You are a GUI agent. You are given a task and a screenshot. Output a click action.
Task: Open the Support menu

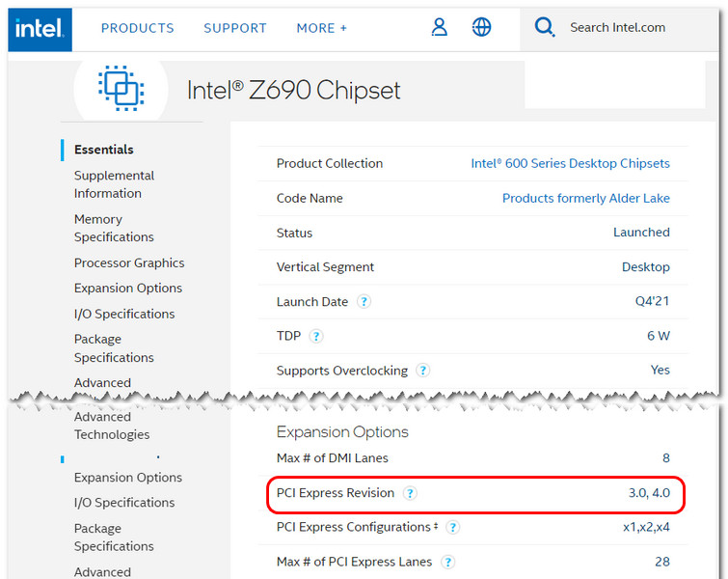(235, 28)
